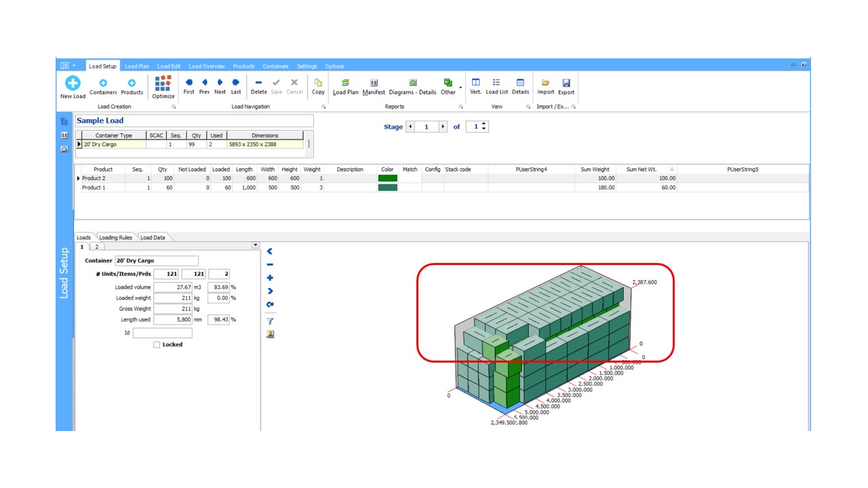The height and width of the screenshot is (488, 868).
Task: Go to Prev load
Action: (204, 87)
